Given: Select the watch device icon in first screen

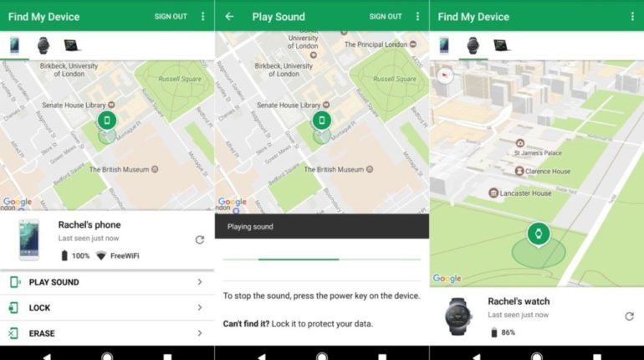Looking at the screenshot, I should click(x=43, y=45).
